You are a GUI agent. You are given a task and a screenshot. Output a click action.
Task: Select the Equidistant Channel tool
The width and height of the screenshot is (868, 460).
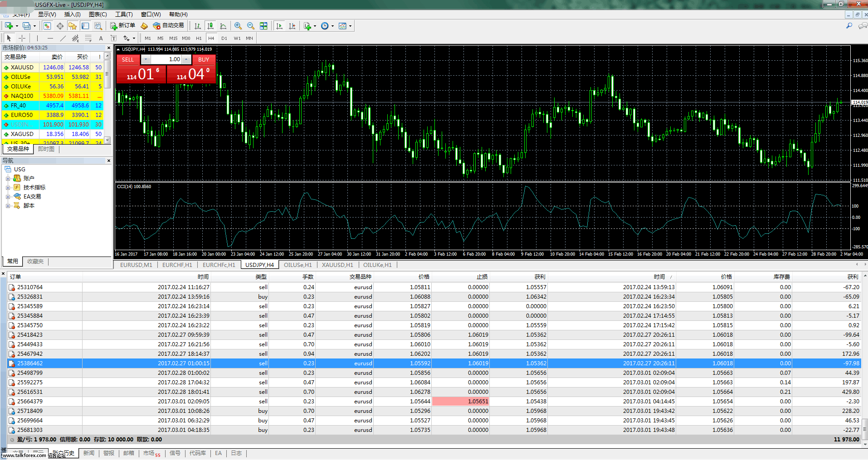75,38
